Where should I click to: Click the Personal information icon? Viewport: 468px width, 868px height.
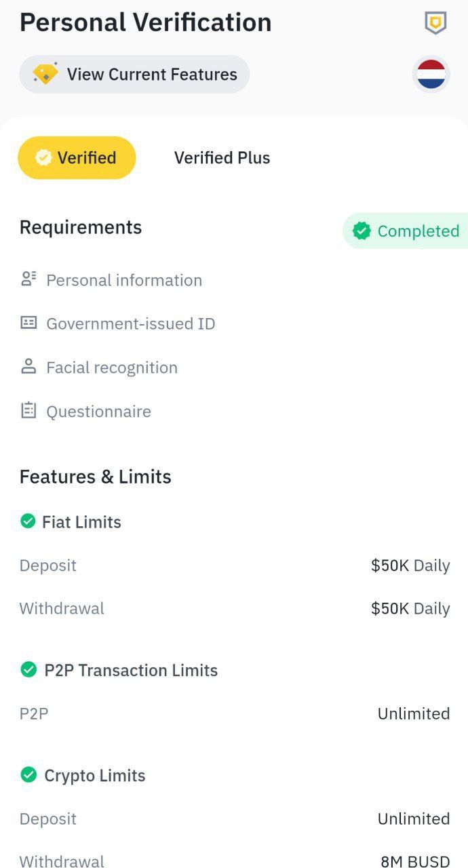point(28,279)
